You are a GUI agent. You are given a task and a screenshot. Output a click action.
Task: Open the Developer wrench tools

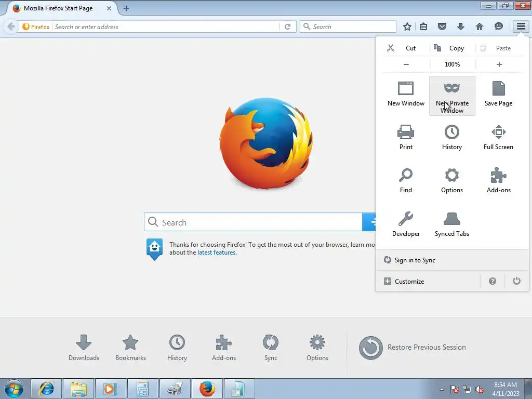(406, 224)
